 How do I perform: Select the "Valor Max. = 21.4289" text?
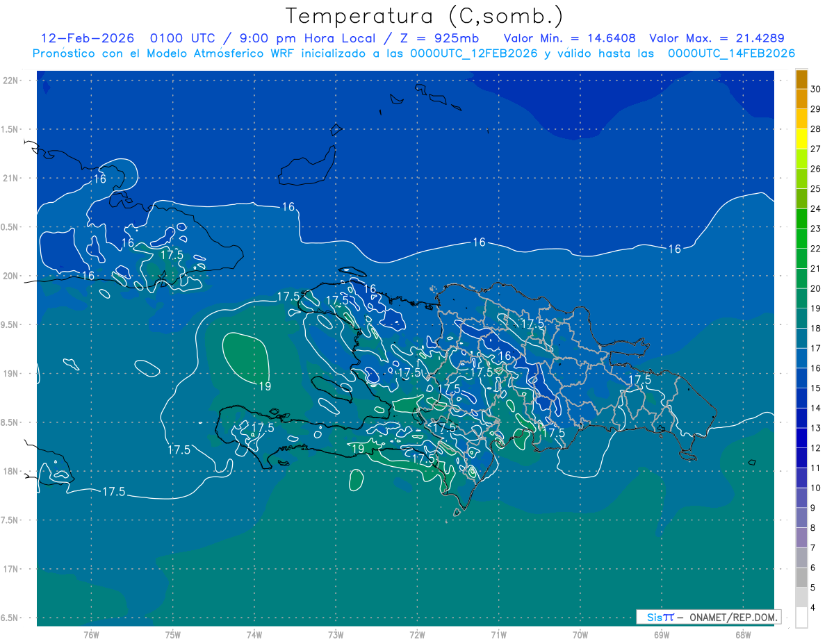point(717,38)
